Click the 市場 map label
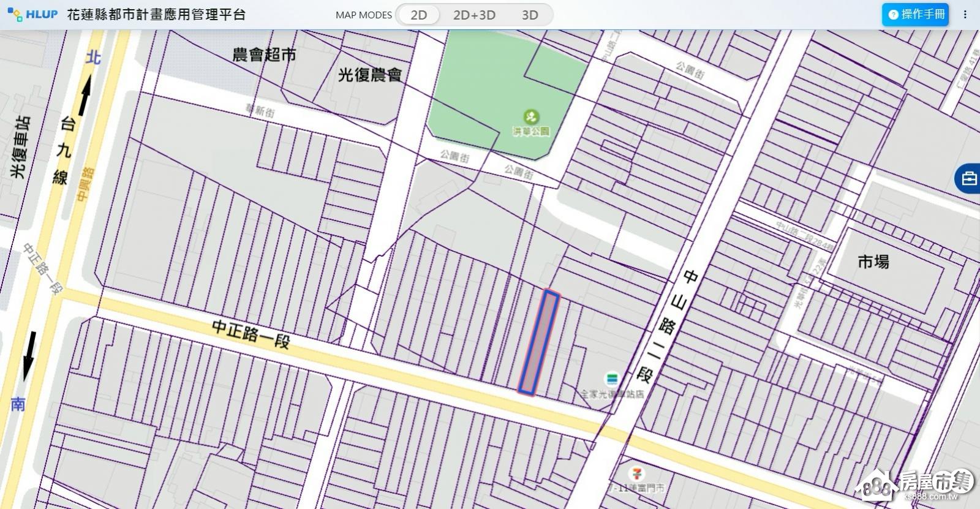The image size is (980, 509). tap(873, 262)
